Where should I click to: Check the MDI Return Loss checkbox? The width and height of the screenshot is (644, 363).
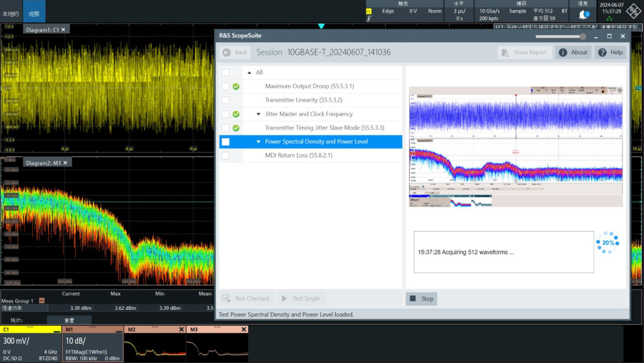(225, 155)
